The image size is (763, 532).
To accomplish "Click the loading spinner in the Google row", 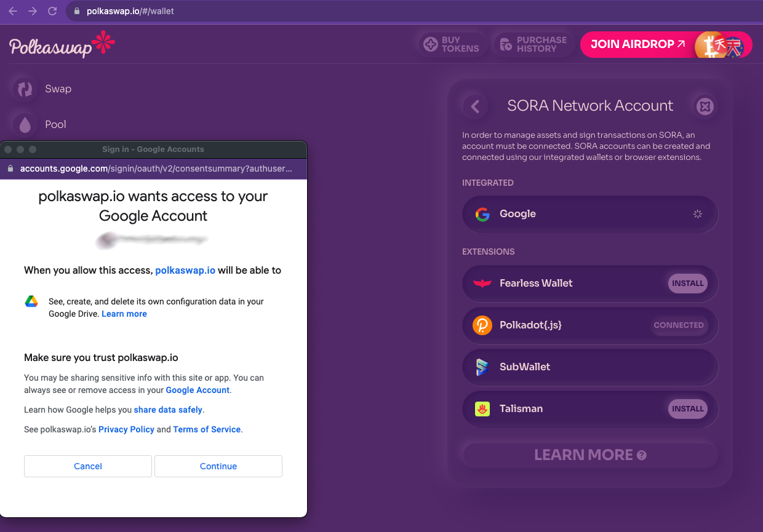I will (698, 214).
